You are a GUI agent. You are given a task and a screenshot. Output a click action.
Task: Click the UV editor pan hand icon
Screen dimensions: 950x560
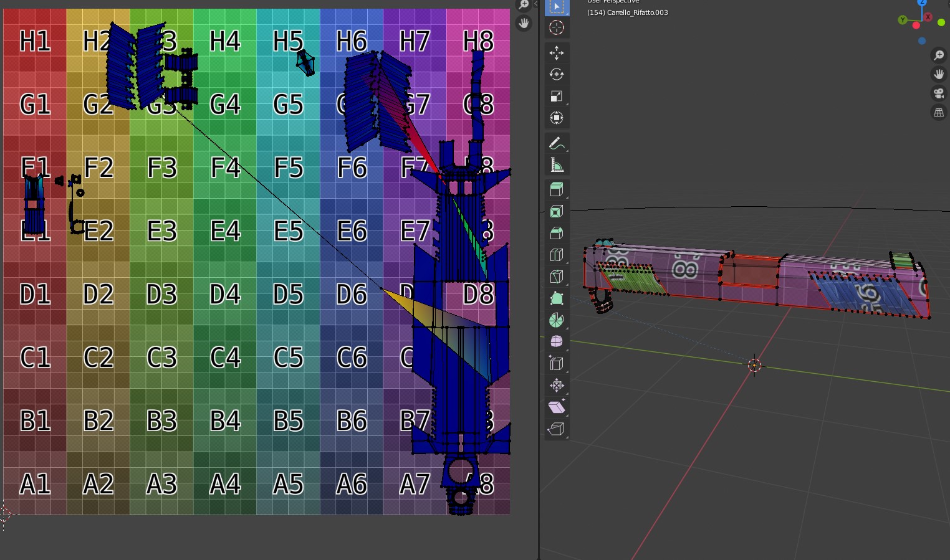[x=524, y=24]
